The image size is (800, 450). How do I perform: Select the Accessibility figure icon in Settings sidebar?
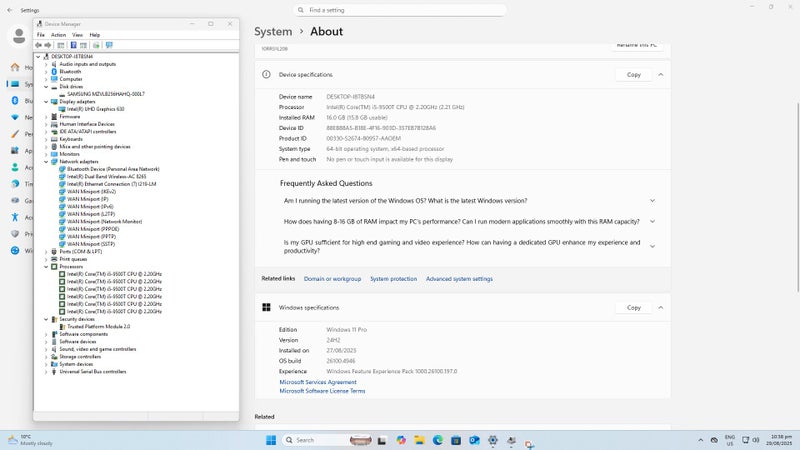click(15, 217)
